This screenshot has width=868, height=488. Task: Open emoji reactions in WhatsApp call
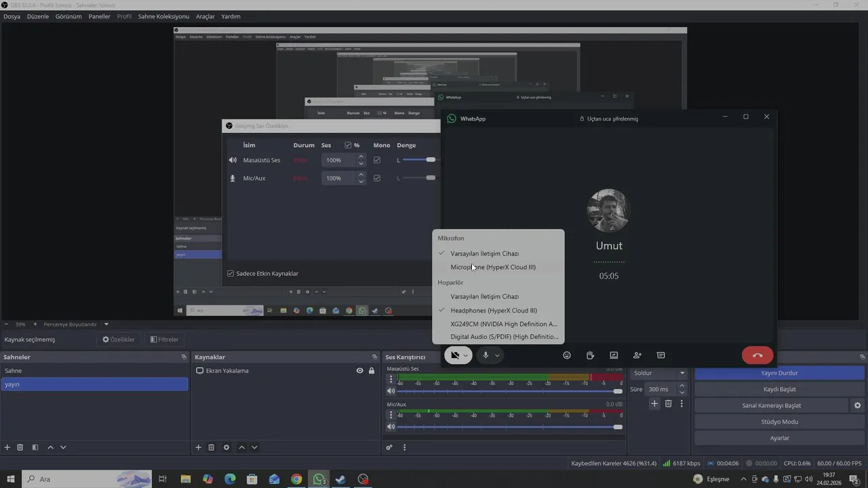(x=567, y=355)
